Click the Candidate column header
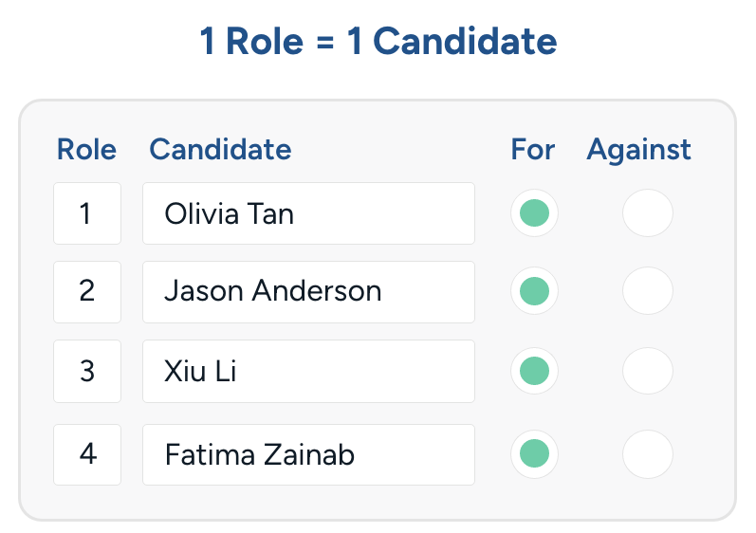 (220, 149)
